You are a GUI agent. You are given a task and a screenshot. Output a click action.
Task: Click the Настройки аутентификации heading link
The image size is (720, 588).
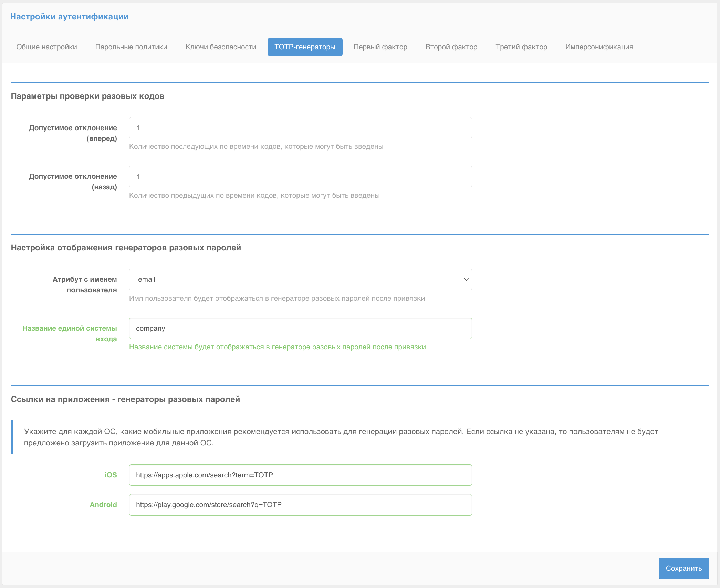point(70,16)
